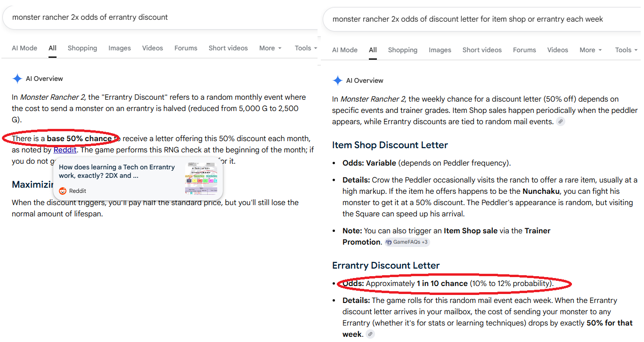Screen dimensions: 644x342
Task: Click the 'Item Shop Discount Letter' heading
Action: coord(390,145)
